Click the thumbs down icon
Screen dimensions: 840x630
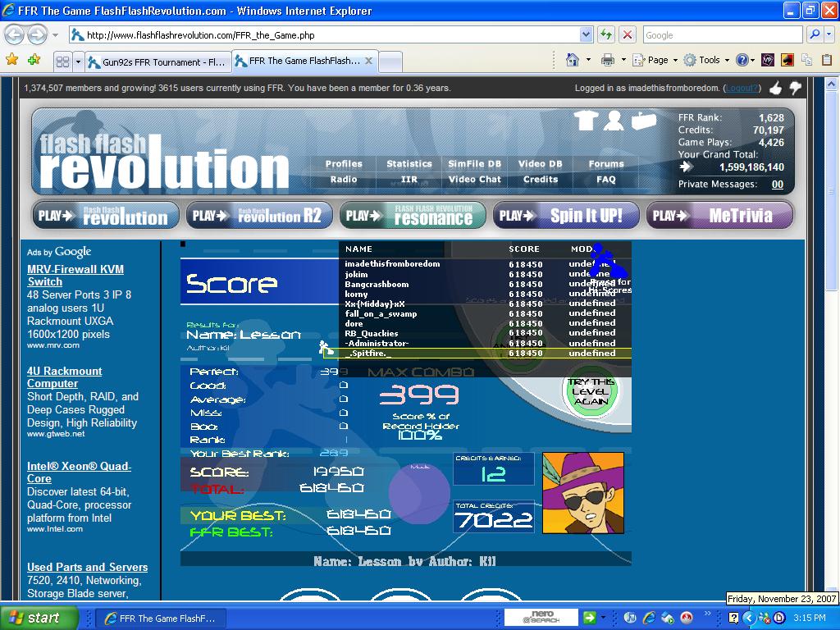click(795, 88)
